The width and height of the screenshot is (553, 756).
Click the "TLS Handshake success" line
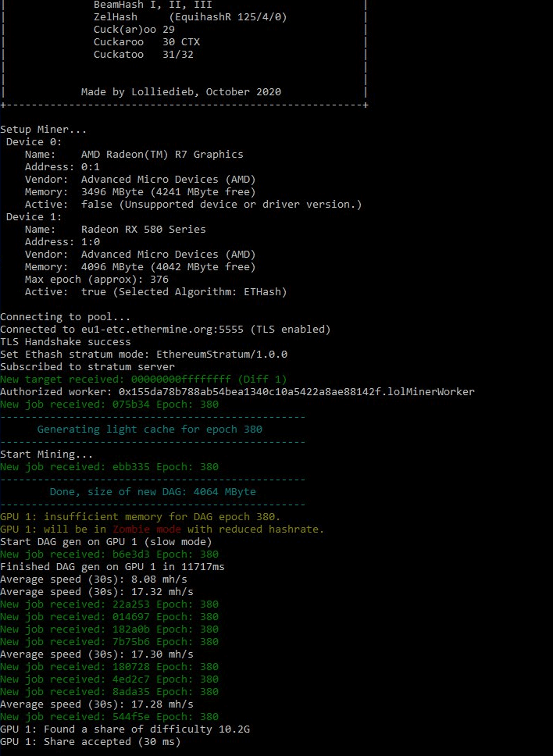pos(66,342)
